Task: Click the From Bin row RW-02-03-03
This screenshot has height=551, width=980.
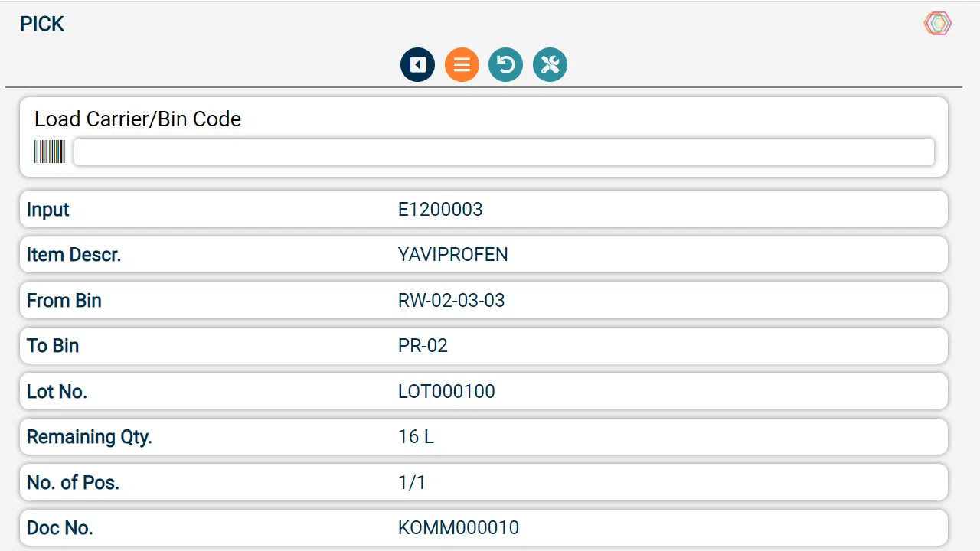Action: click(484, 300)
